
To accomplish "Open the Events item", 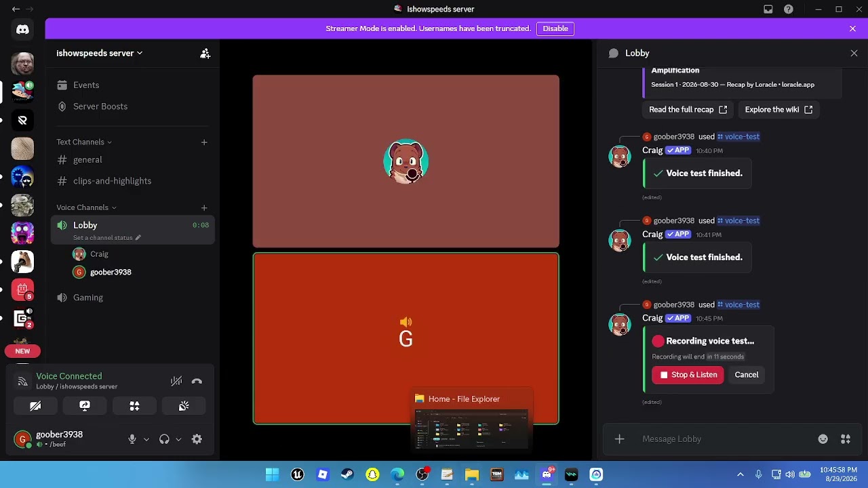I will click(x=133, y=85).
